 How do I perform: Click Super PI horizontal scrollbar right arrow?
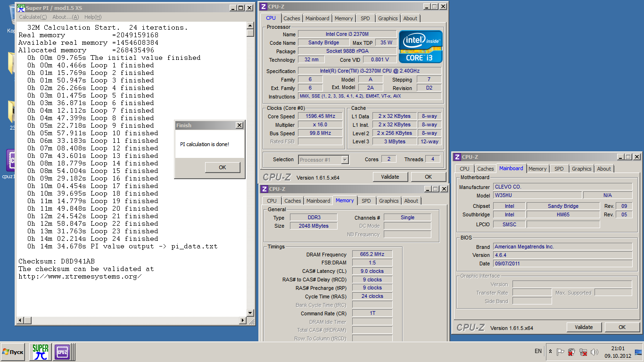coord(243,321)
